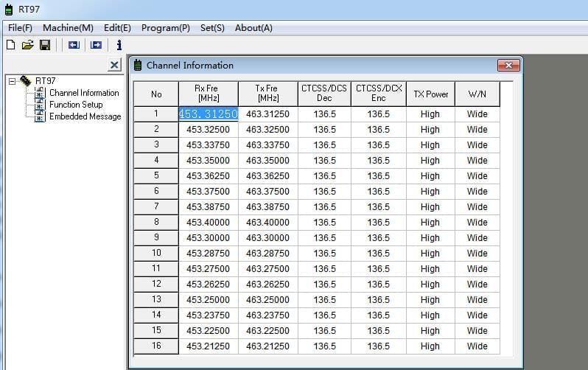Collapse the RT97 tree root node

coord(12,81)
